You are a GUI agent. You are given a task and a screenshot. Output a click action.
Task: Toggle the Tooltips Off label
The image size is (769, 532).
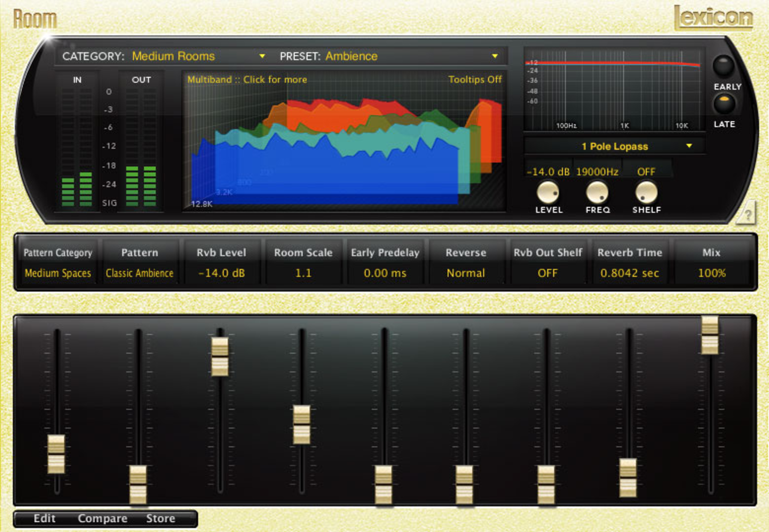click(x=475, y=80)
